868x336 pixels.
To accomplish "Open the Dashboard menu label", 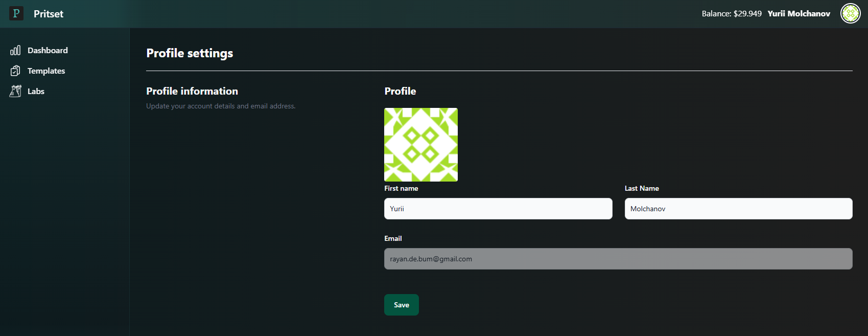I will tap(48, 50).
